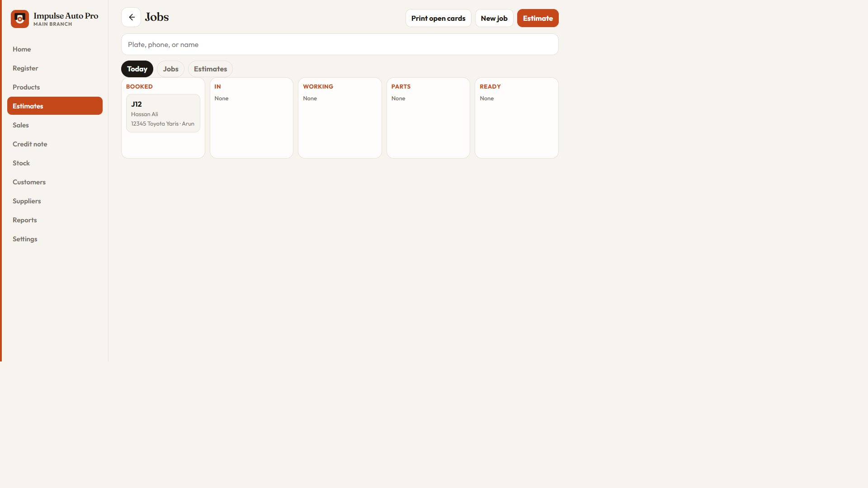Open the Reports section
The width and height of the screenshot is (868, 488).
pyautogui.click(x=55, y=220)
